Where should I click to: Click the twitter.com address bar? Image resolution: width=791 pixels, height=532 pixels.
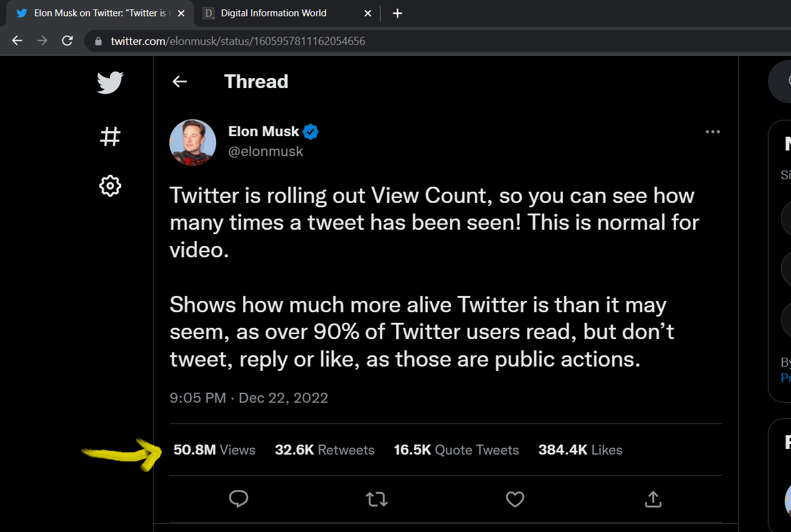point(437,41)
